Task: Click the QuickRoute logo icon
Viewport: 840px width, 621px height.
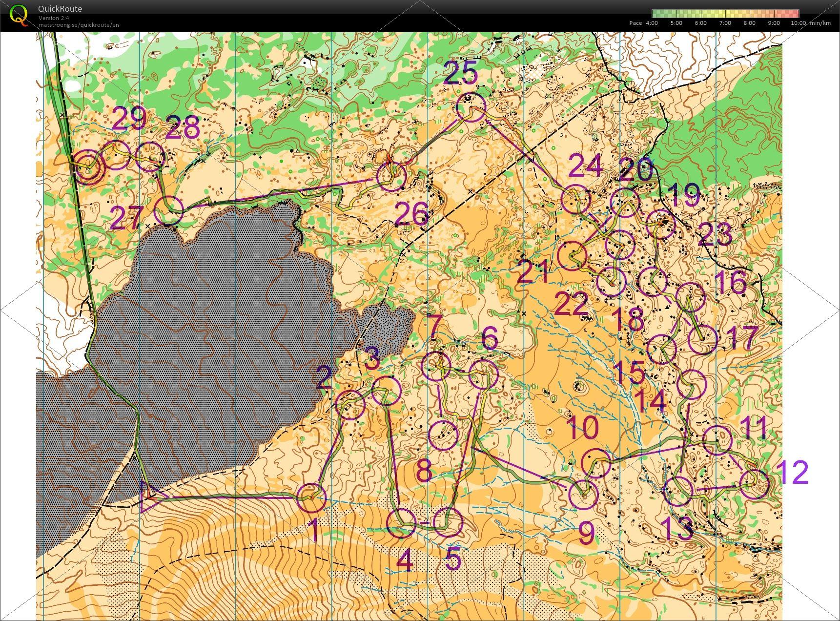Action: (19, 15)
